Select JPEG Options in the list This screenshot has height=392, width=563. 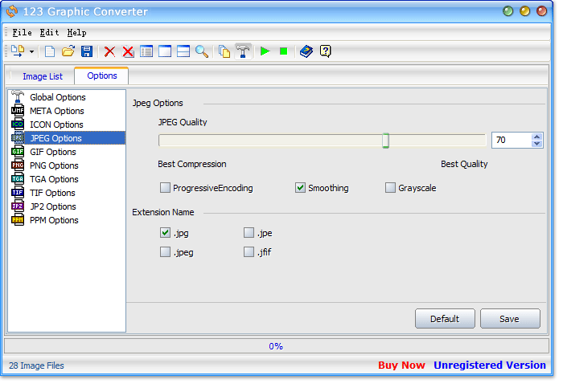point(67,138)
